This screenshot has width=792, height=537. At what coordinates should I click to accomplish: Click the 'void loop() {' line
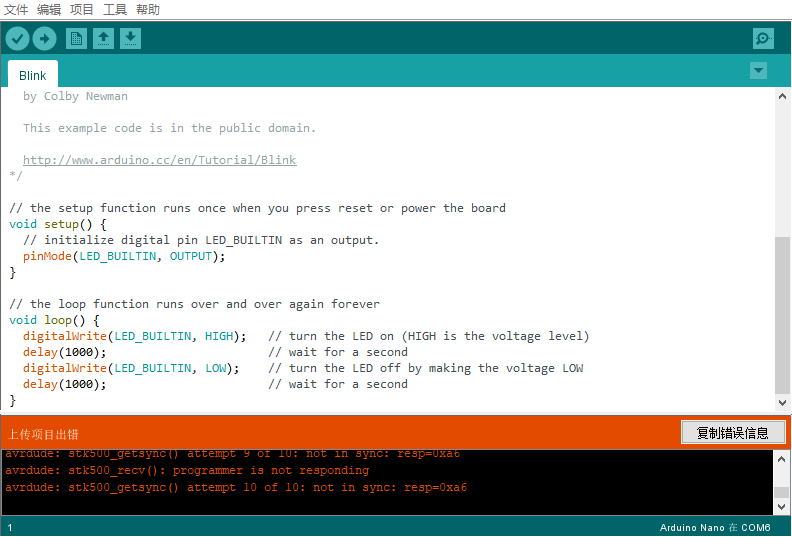(54, 320)
